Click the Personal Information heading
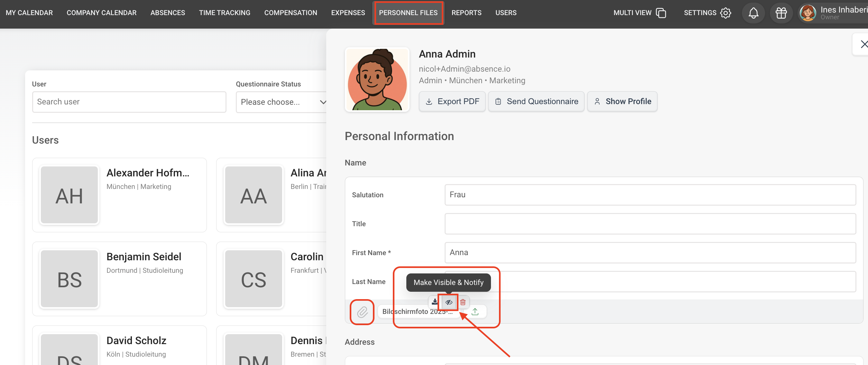The image size is (868, 365). (399, 136)
